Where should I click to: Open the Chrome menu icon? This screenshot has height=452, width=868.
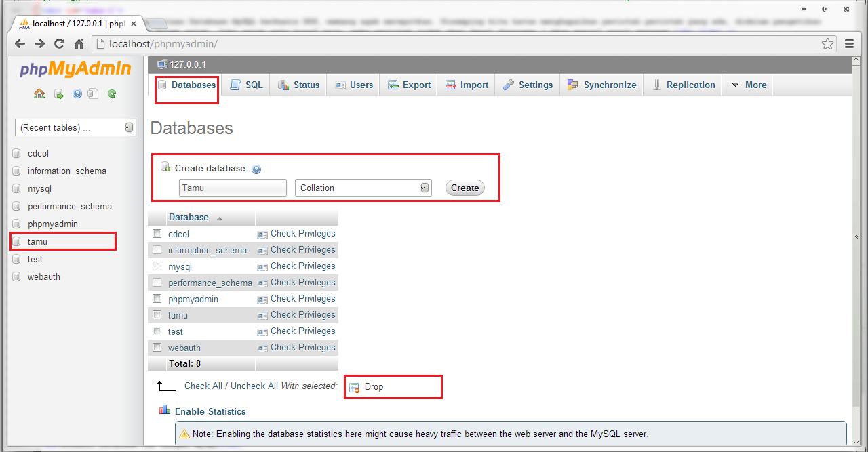[850, 44]
